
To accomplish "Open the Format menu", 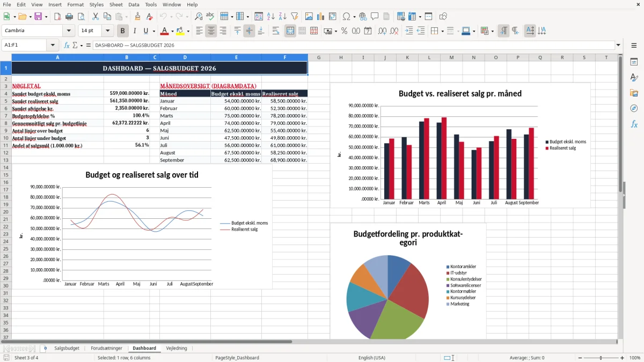I will coord(75,4).
